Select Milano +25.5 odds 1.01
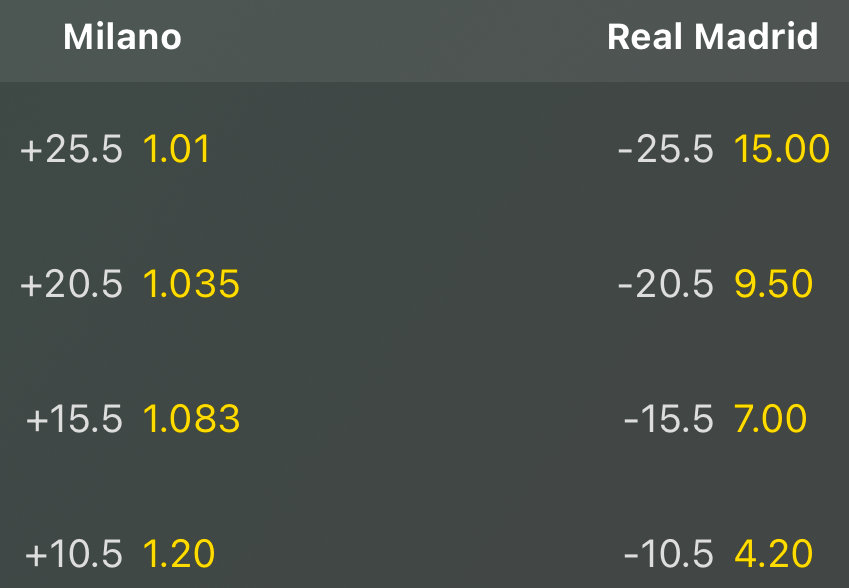This screenshot has height=588, width=849. pyautogui.click(x=176, y=150)
